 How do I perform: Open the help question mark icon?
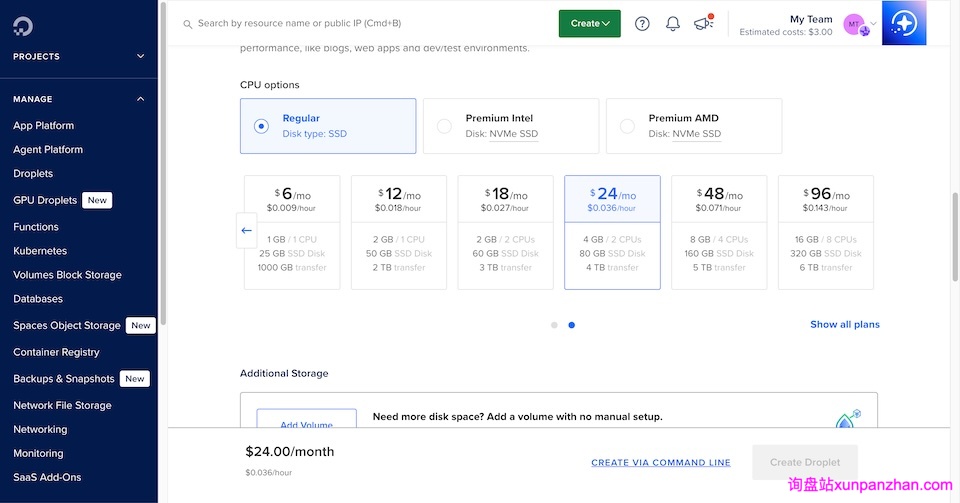642,24
